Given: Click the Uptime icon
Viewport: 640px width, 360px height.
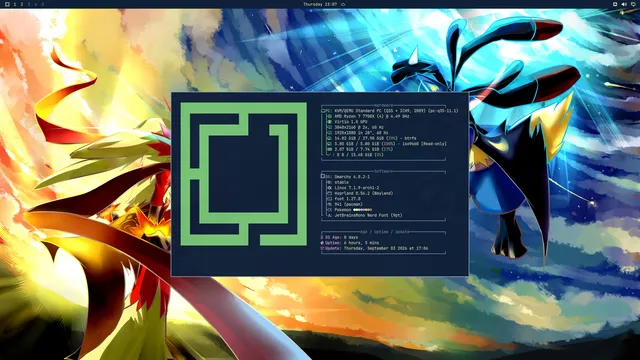Looking at the screenshot, I should click(322, 242).
